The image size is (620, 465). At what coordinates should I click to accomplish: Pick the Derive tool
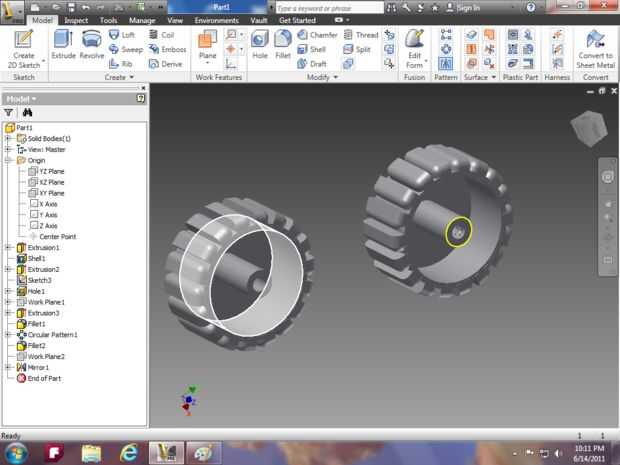click(165, 64)
